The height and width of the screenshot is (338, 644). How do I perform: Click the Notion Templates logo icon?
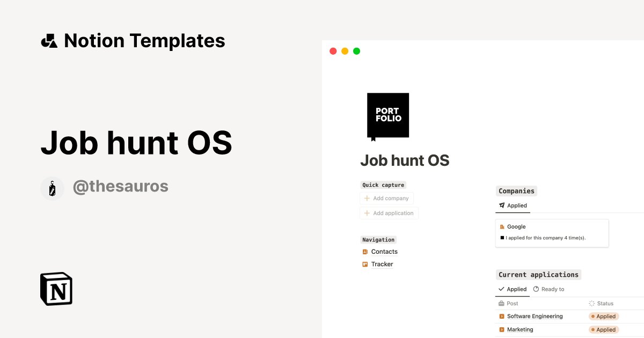(49, 40)
